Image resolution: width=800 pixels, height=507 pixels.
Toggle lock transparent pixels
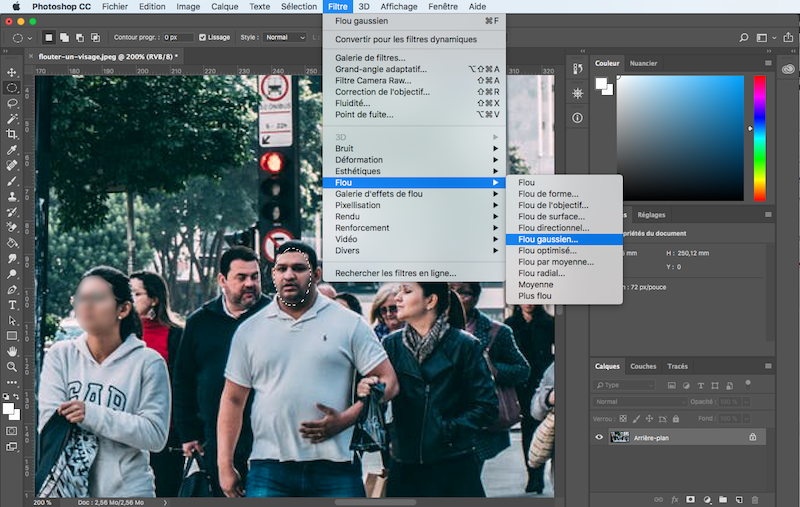coord(623,419)
